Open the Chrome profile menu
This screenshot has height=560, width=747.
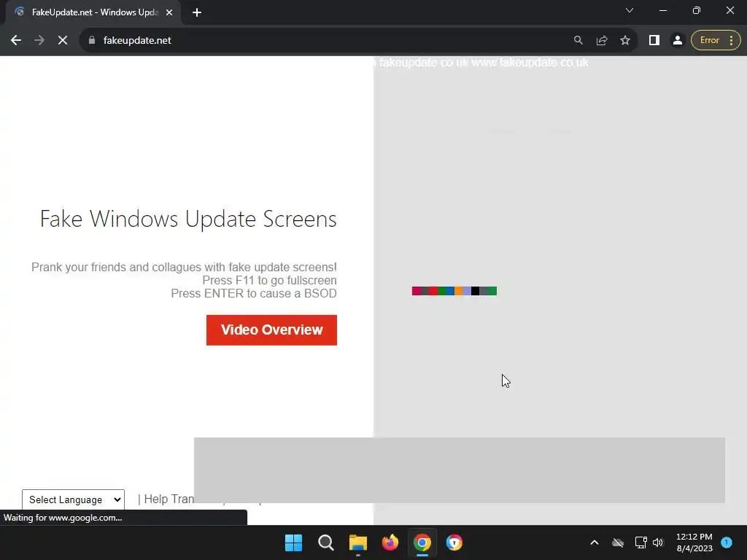[678, 41]
